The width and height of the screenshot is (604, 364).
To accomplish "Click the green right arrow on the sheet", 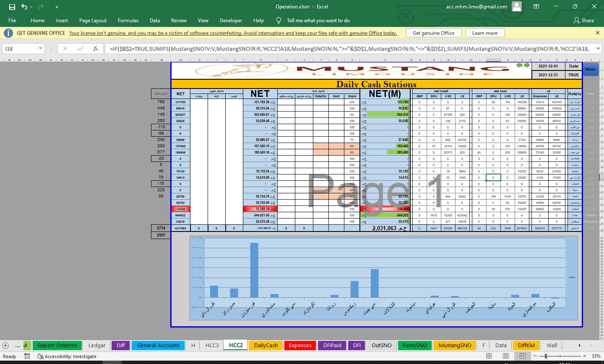I will click(x=526, y=65).
